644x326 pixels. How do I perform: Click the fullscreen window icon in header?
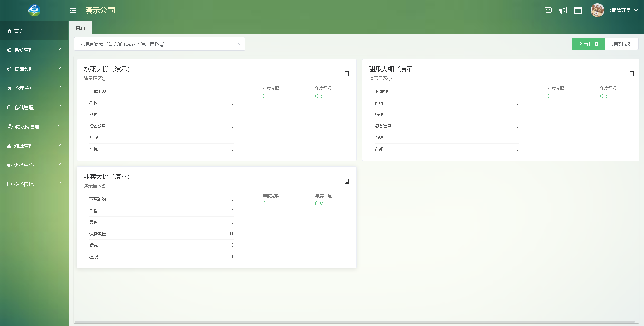pyautogui.click(x=578, y=10)
